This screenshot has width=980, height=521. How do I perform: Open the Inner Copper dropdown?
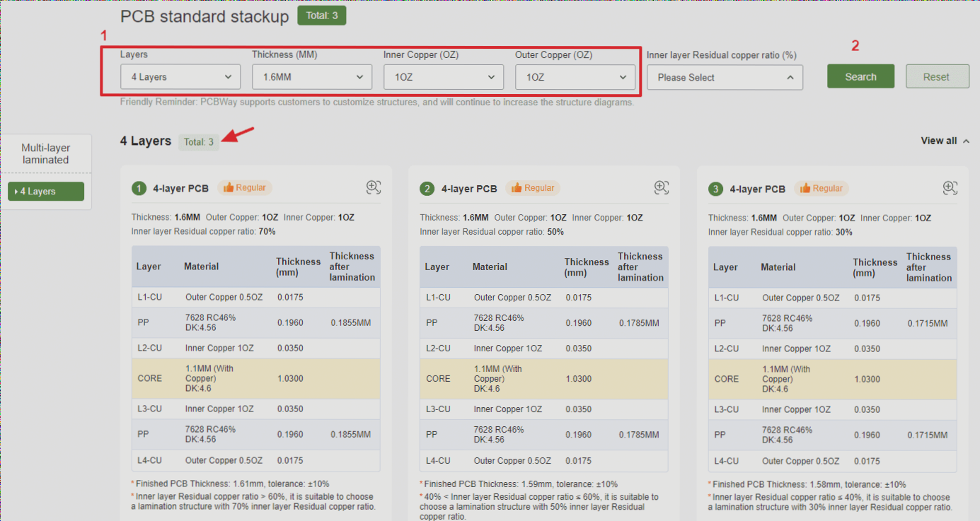pyautogui.click(x=443, y=76)
